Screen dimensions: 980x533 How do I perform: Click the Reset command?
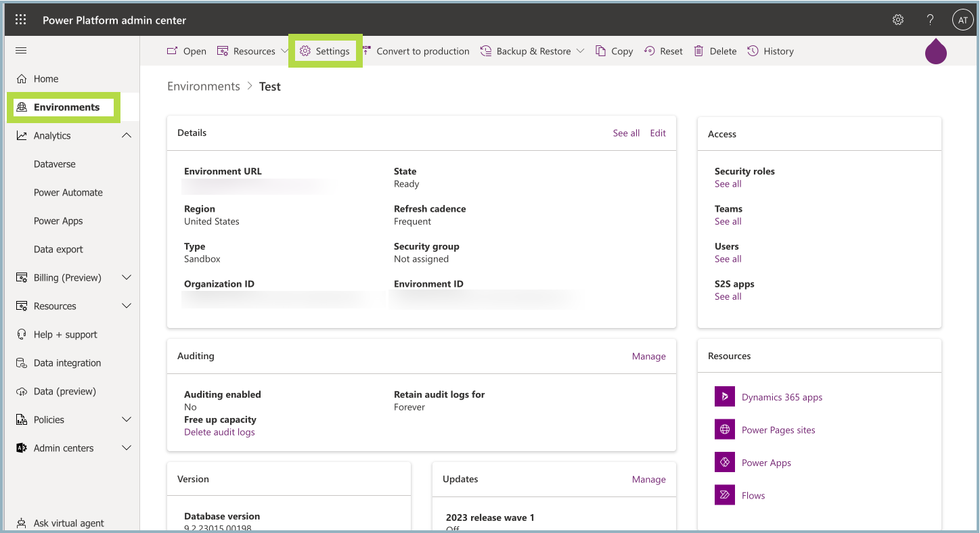663,51
